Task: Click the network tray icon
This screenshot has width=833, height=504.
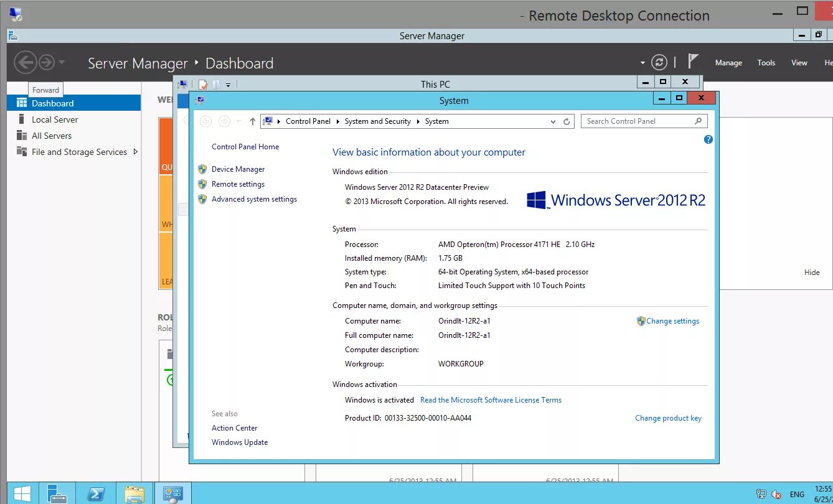Action: tap(761, 494)
